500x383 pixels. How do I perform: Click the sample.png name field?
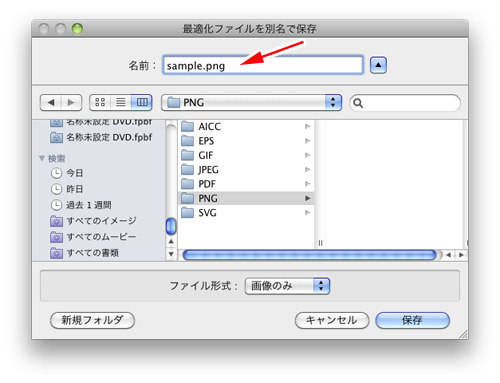(263, 65)
